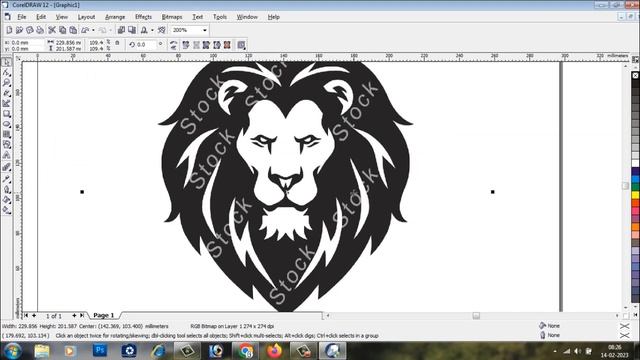Click the Export icon in the toolbar
640x360 pixels.
pyautogui.click(x=132, y=30)
